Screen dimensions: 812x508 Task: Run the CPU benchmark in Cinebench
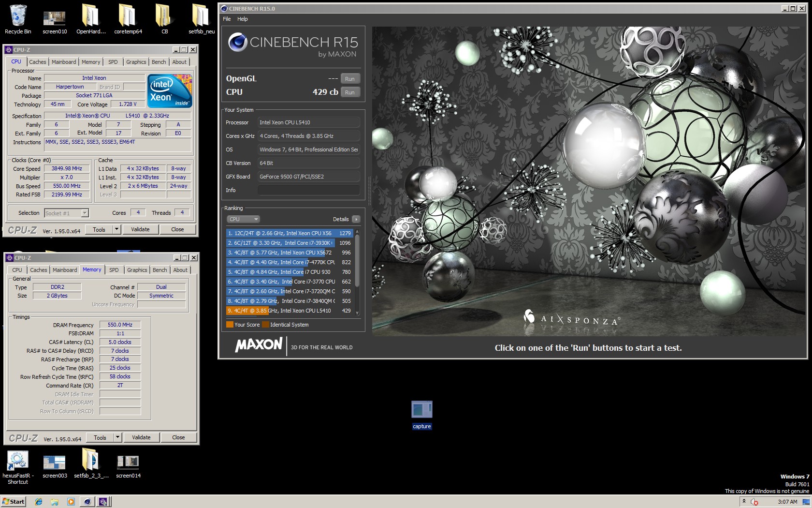coord(350,92)
